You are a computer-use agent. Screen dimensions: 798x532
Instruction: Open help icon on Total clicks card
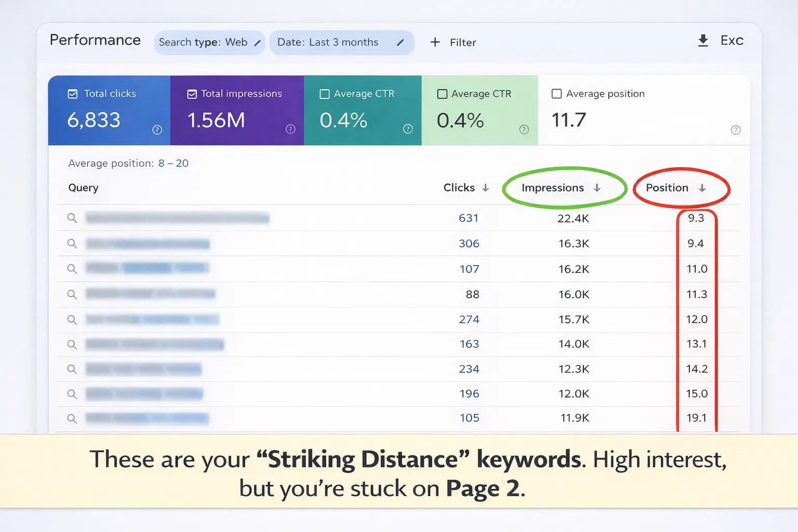[157, 130]
